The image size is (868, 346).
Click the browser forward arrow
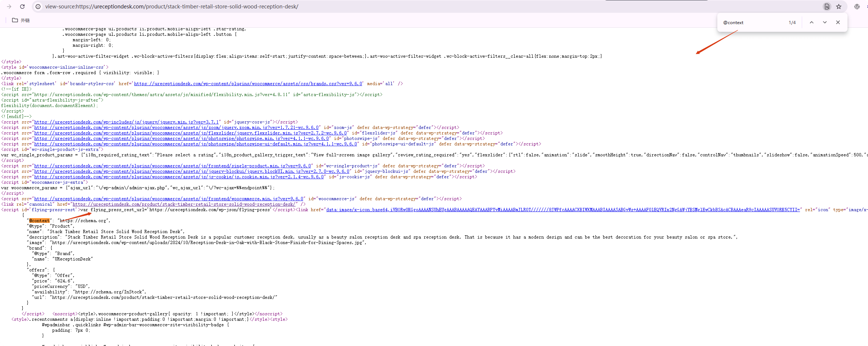pos(9,7)
